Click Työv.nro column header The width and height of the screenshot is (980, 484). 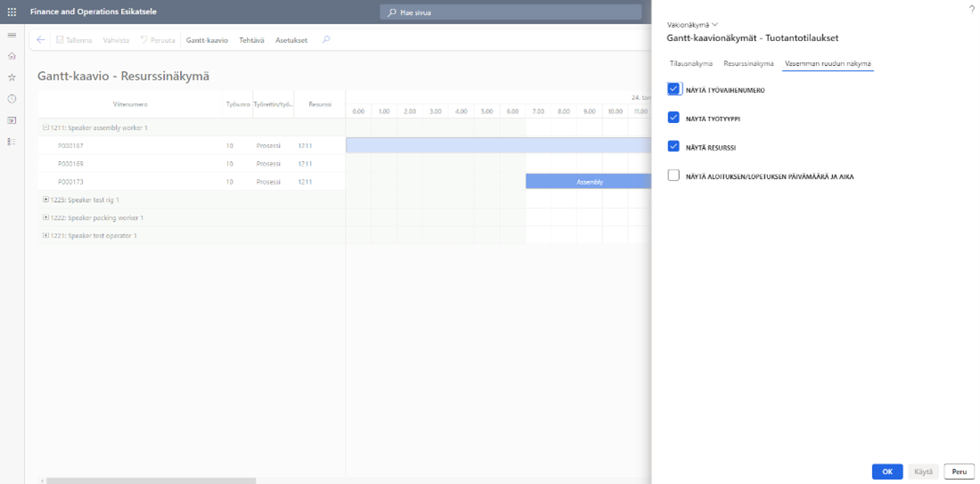click(238, 104)
